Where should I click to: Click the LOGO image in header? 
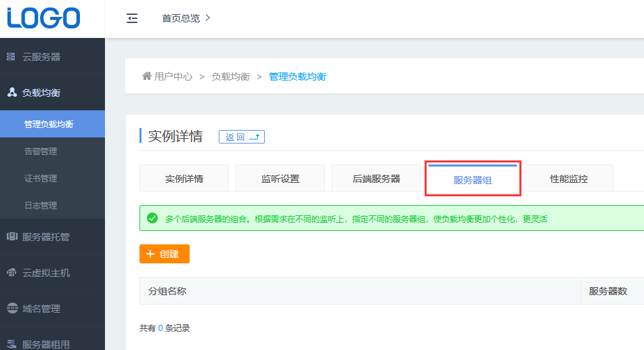[x=44, y=18]
